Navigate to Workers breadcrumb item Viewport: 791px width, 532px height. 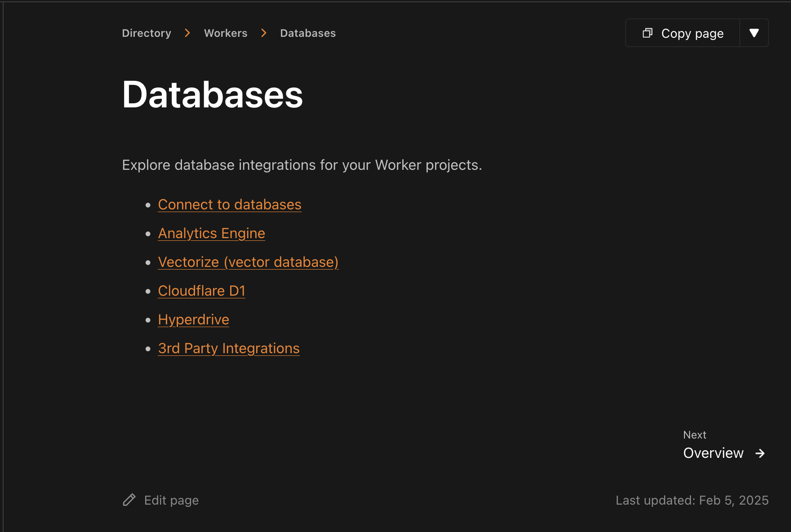point(226,33)
